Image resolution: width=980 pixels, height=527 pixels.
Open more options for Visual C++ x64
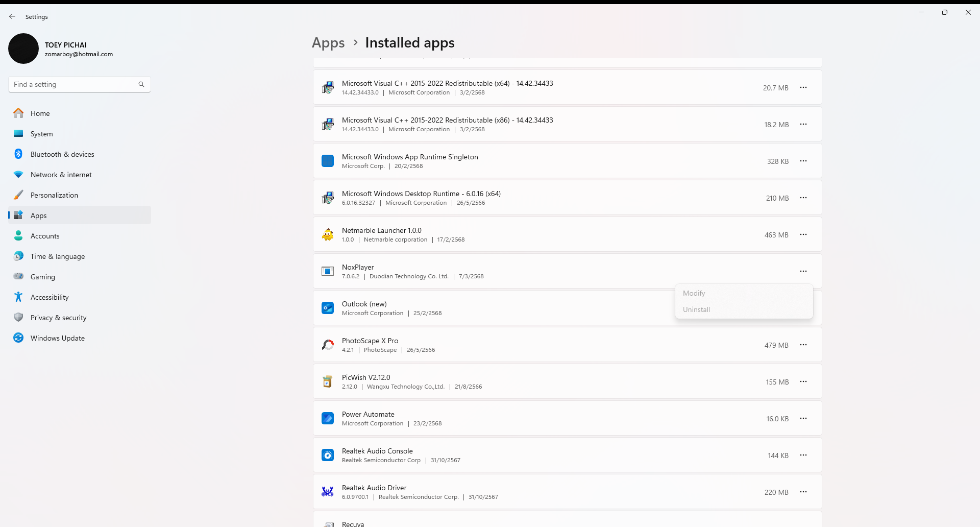803,87
